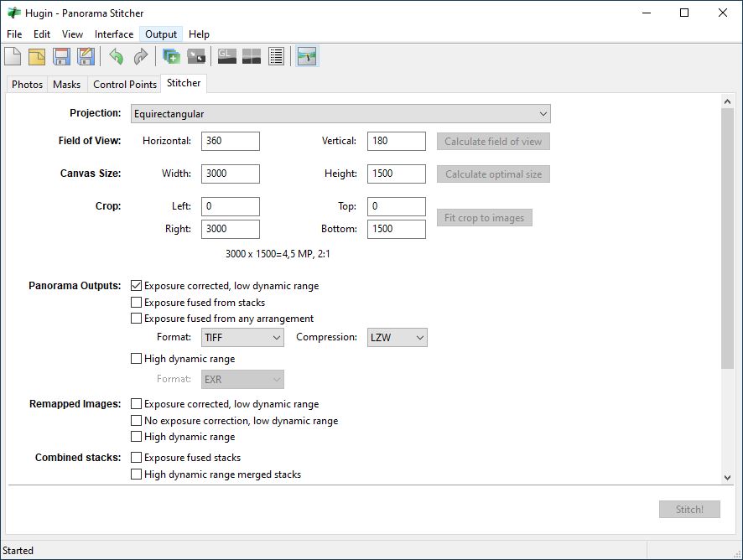Open the Help menu
The image size is (743, 560).
tap(199, 34)
